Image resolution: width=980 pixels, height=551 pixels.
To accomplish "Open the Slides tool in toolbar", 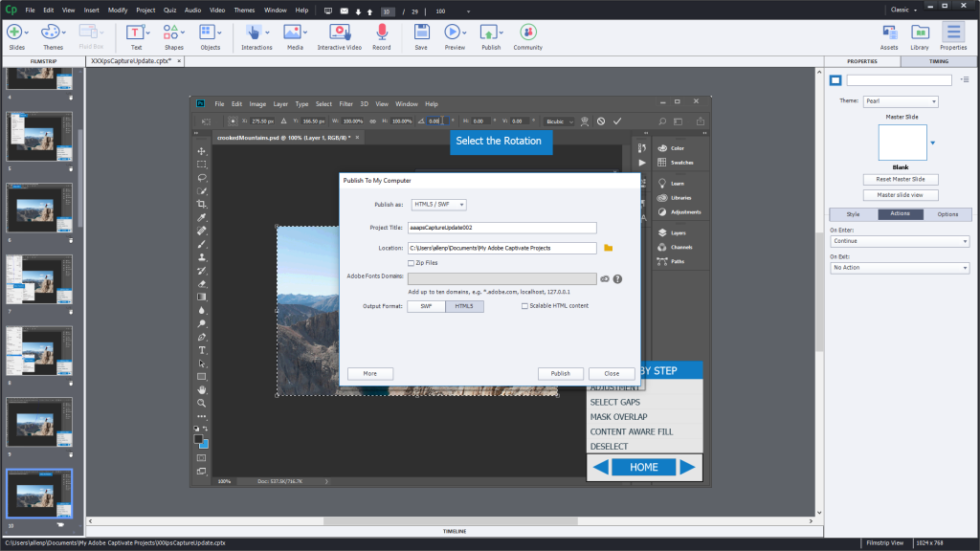I will pos(16,33).
